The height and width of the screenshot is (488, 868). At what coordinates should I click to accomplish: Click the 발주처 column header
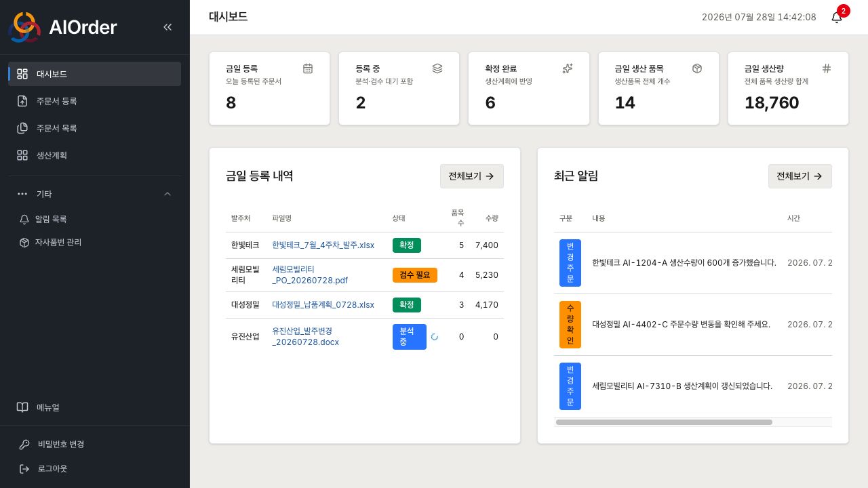click(241, 218)
